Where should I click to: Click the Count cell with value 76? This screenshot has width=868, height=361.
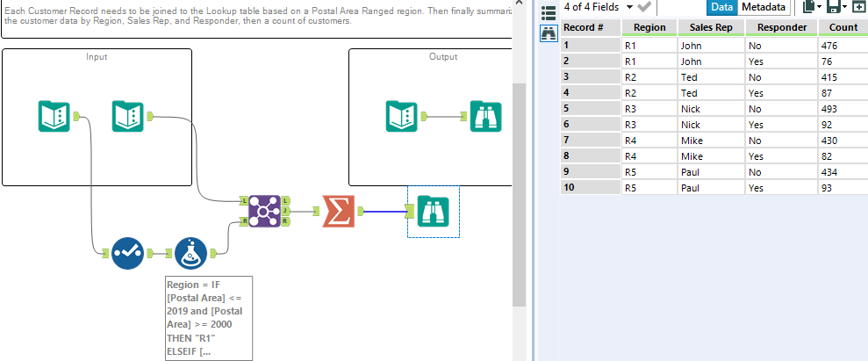(843, 61)
